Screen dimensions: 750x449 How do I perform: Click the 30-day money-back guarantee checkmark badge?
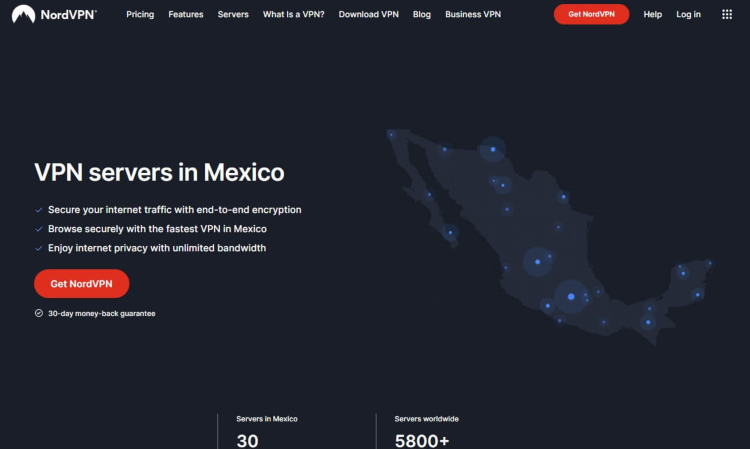tap(39, 313)
